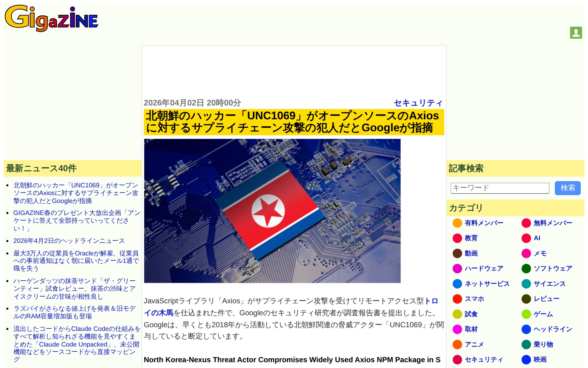Go to the サイエンス category
The image size is (588, 368).
[x=549, y=284]
